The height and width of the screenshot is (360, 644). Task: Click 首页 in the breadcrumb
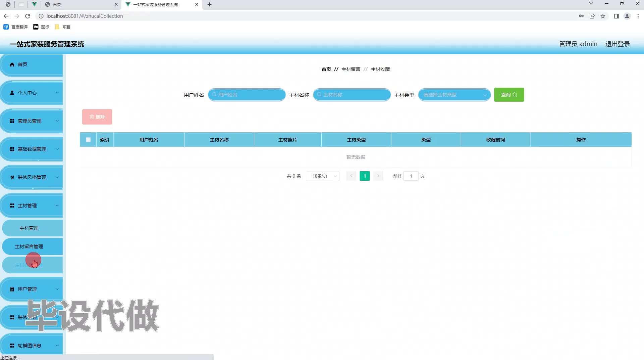(x=326, y=69)
